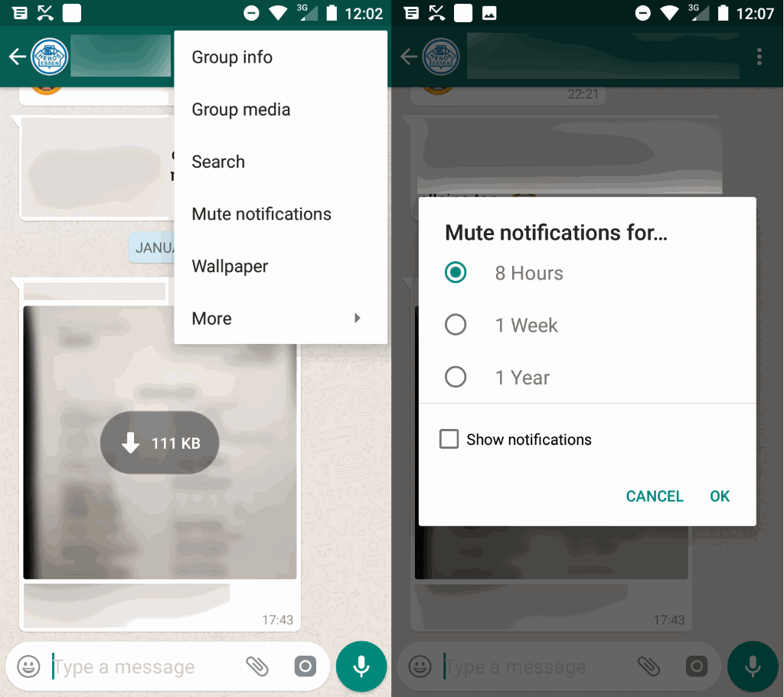Download the 111 KB image

pos(159,443)
